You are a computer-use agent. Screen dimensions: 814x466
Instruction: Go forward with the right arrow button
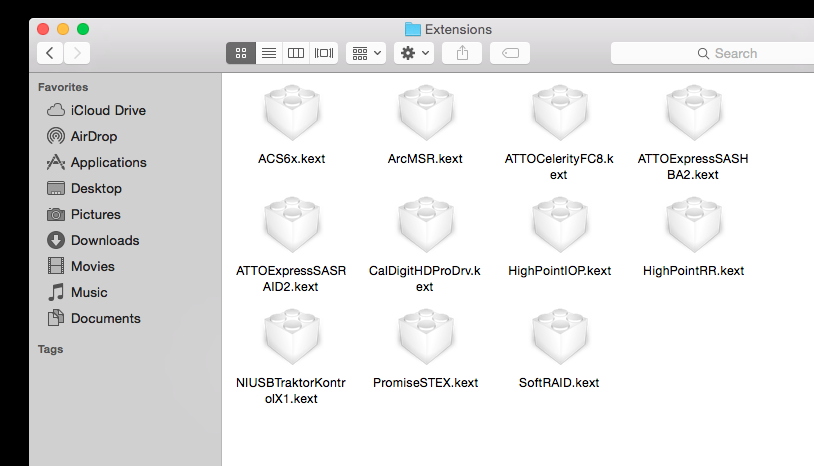(77, 53)
